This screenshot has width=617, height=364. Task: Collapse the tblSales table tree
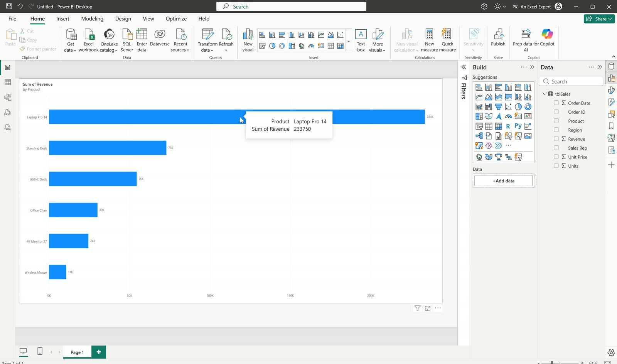[545, 94]
